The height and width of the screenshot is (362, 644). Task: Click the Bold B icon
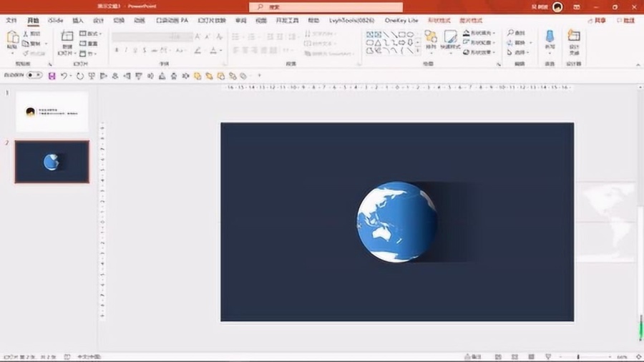[x=117, y=50]
